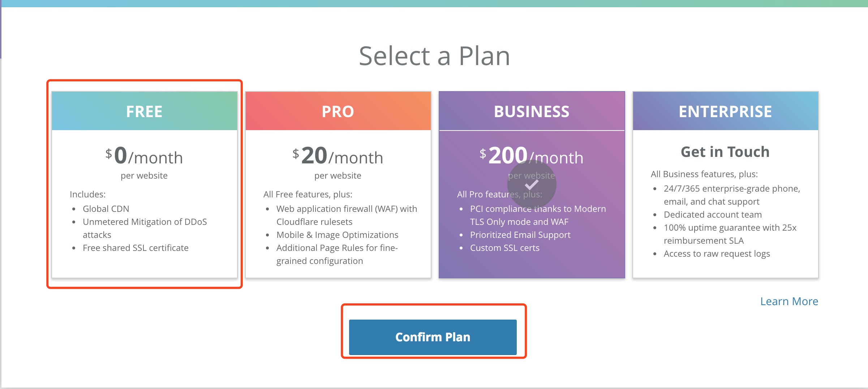Click the $0/month price in the Free plan
This screenshot has height=389, width=868.
click(x=144, y=156)
